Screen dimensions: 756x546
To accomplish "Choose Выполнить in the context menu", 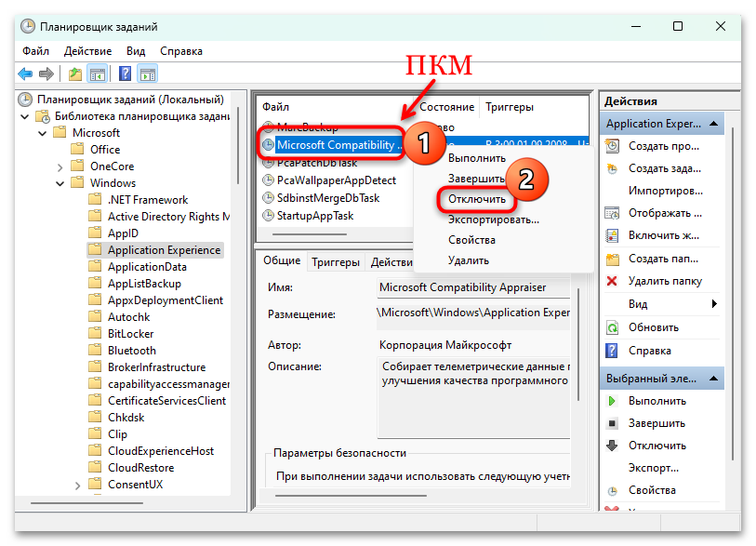I will [x=477, y=158].
